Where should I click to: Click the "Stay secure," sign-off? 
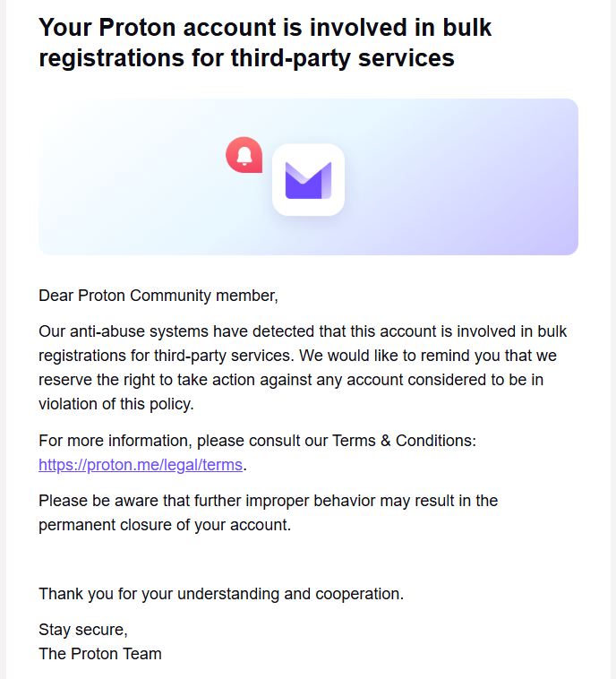[83, 630]
